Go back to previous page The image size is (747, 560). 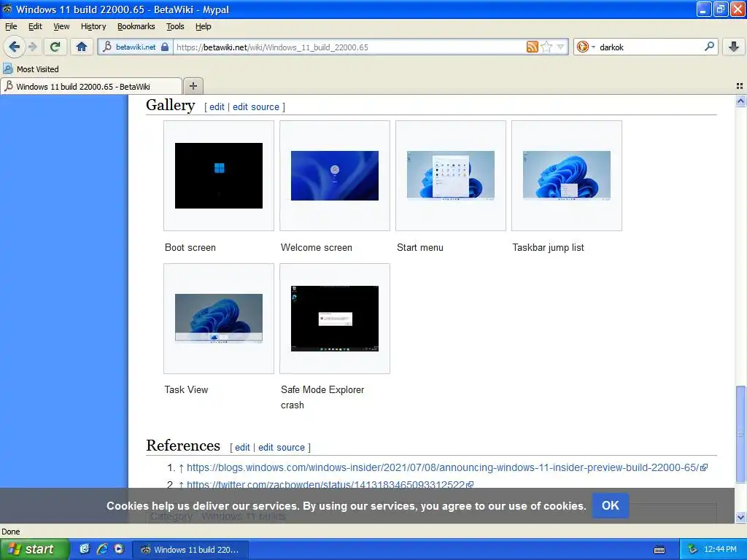[14, 47]
